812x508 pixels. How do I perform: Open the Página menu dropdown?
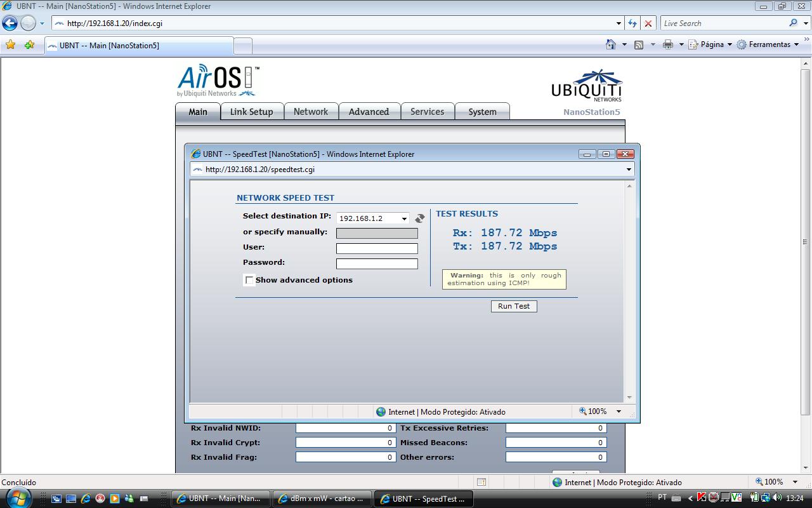[x=730, y=44]
